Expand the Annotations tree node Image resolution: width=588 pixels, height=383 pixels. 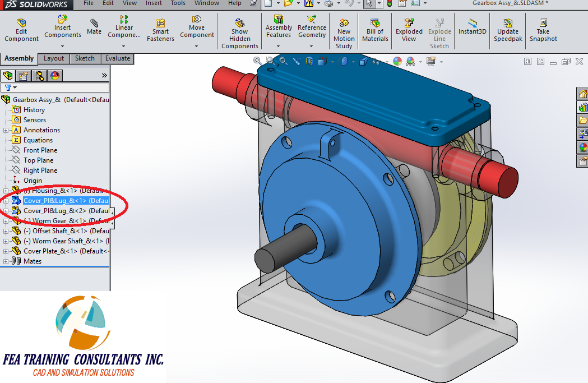coord(7,130)
